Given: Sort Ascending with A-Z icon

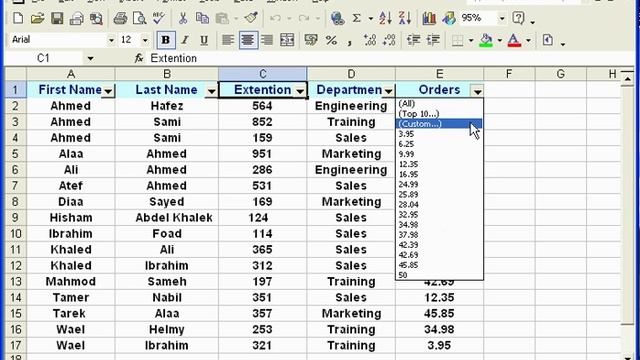Looking at the screenshot, I should [x=384, y=18].
